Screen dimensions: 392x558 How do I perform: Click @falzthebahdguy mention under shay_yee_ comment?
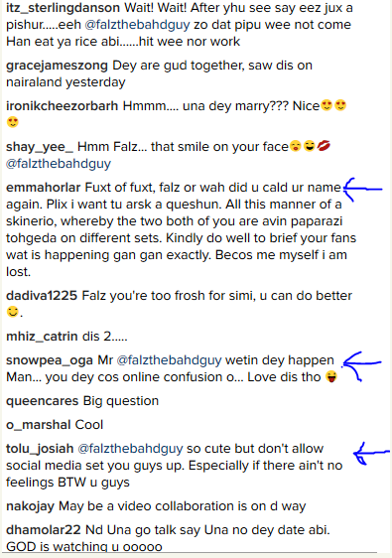coord(59,164)
